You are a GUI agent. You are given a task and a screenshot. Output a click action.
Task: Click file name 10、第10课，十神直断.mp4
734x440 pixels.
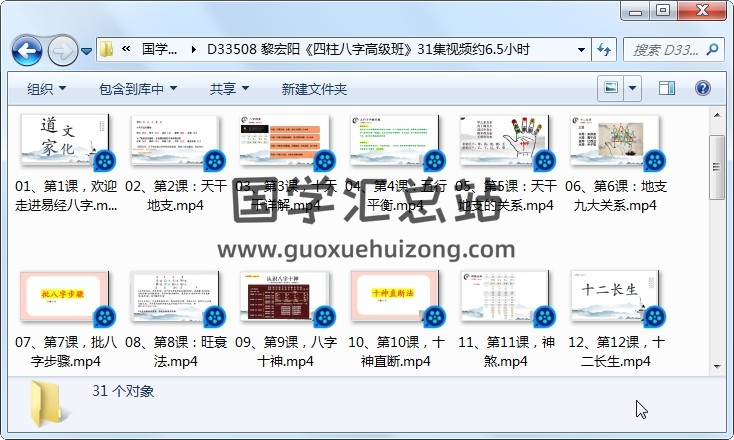point(396,352)
